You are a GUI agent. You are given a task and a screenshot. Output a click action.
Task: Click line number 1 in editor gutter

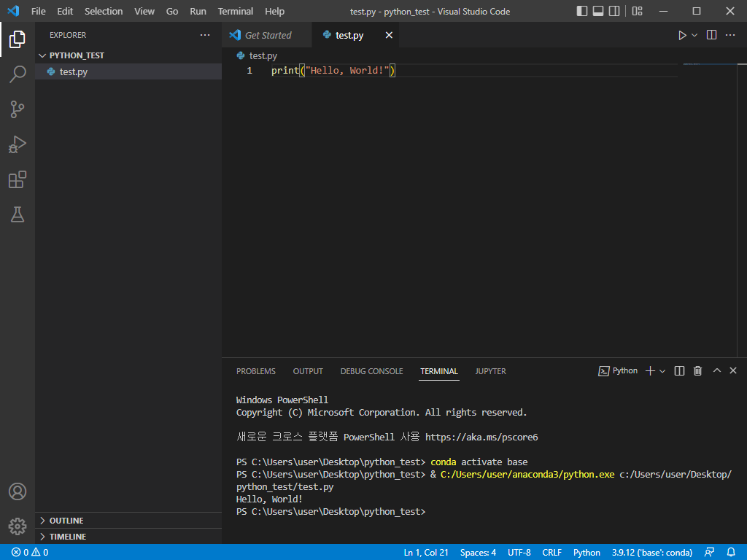tap(249, 71)
